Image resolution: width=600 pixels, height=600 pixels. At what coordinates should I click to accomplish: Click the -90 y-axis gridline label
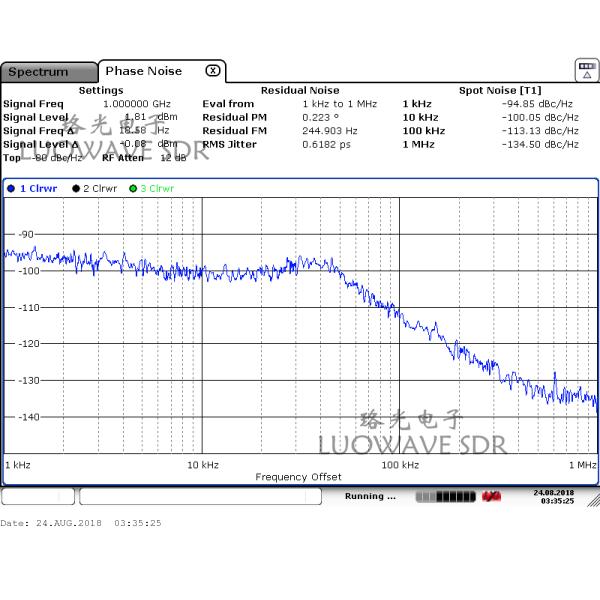[x=26, y=235]
